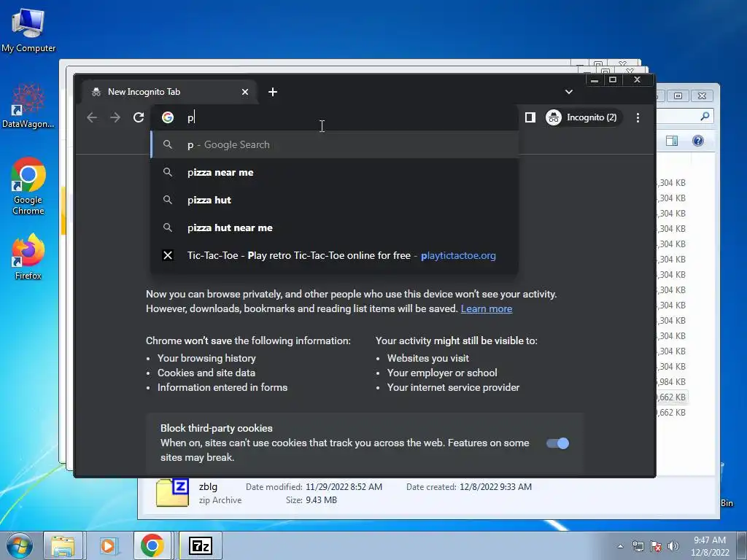Open DataWagon desktop shortcut

coord(28,106)
